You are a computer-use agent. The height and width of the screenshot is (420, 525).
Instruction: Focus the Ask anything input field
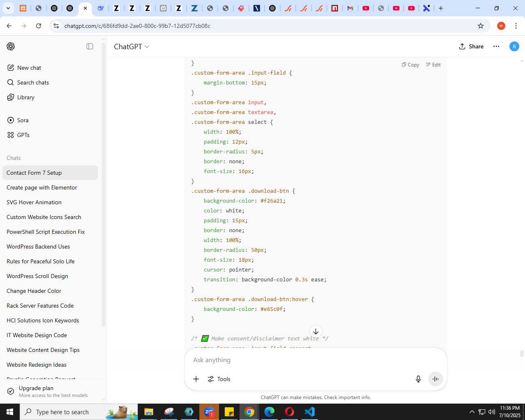315,360
